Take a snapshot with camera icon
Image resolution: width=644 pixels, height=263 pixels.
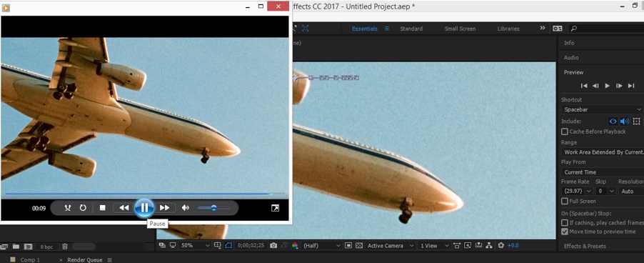click(273, 245)
